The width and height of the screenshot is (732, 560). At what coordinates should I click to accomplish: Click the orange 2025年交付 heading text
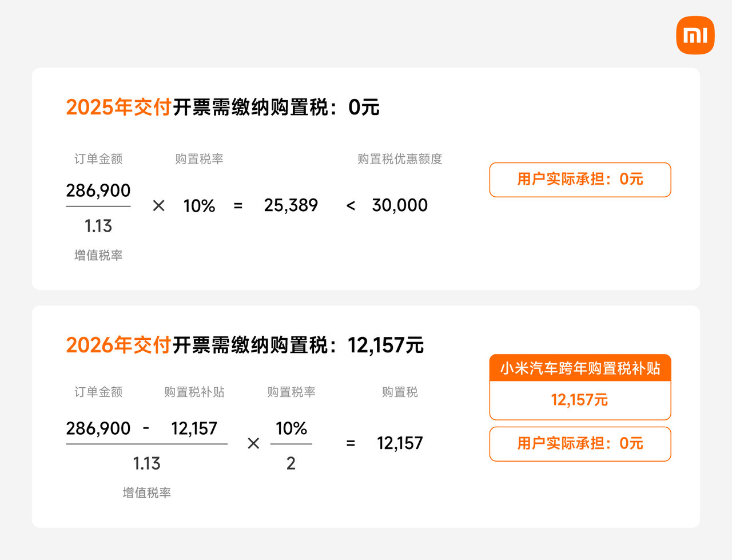pyautogui.click(x=118, y=108)
